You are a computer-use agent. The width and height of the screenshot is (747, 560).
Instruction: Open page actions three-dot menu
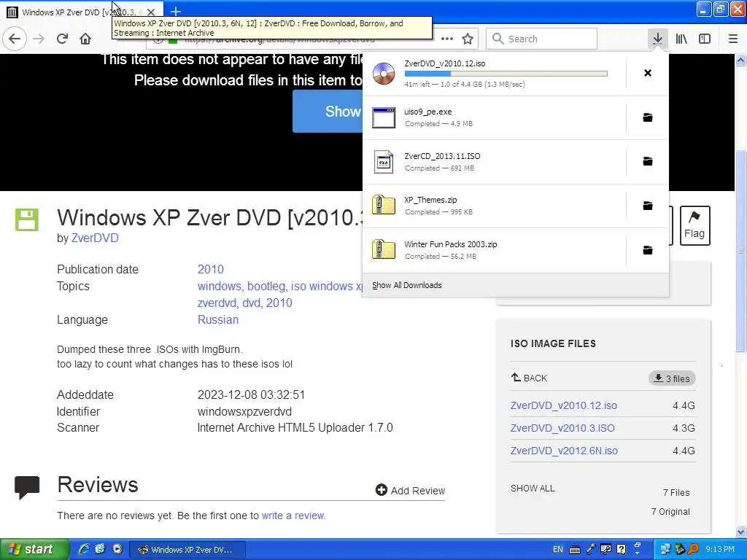[447, 39]
